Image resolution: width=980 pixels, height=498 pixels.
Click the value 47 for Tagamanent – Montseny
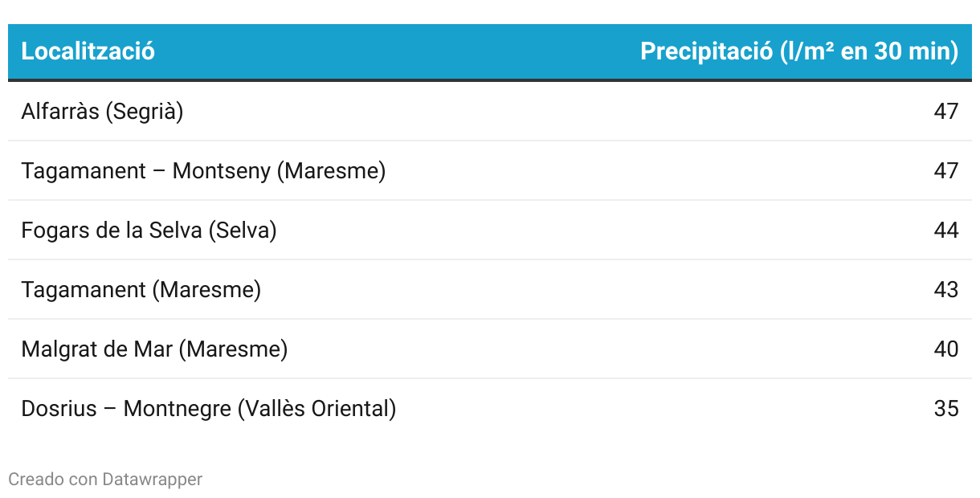(x=946, y=170)
